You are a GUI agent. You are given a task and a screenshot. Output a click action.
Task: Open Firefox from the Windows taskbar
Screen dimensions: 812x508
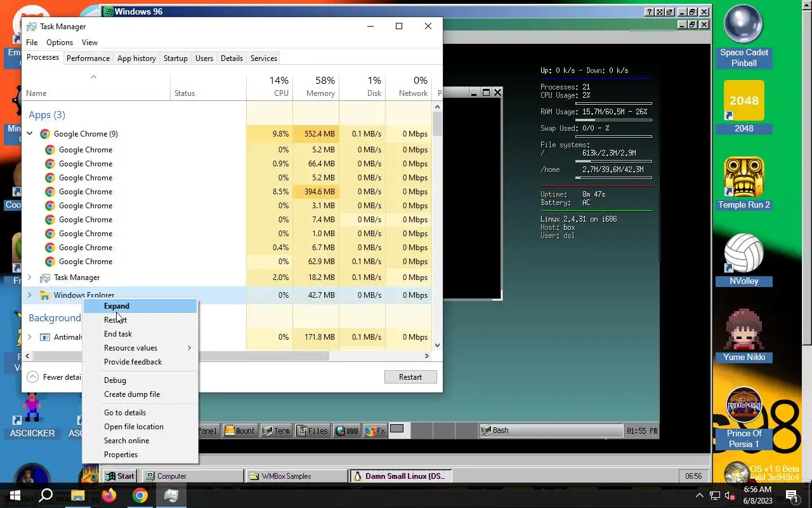[x=108, y=495]
